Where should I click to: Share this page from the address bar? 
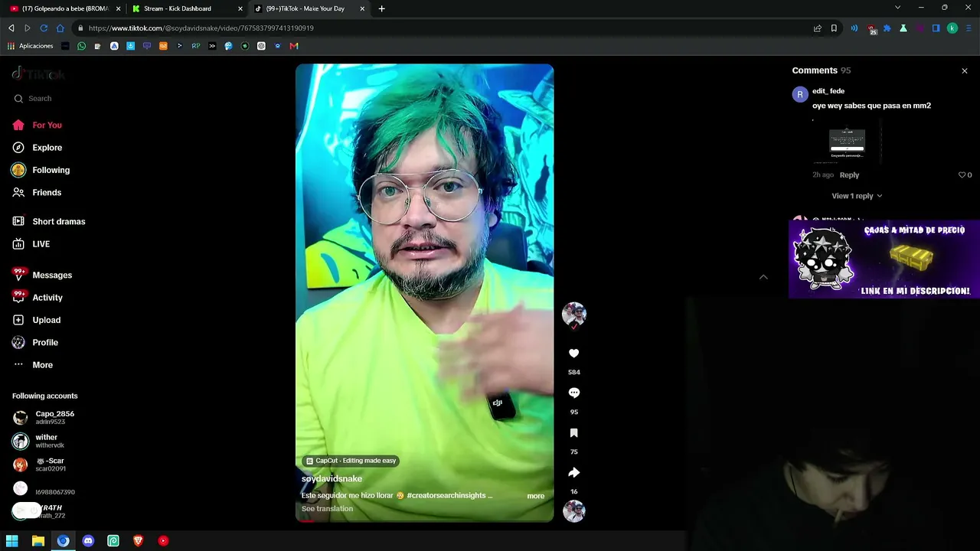818,28
